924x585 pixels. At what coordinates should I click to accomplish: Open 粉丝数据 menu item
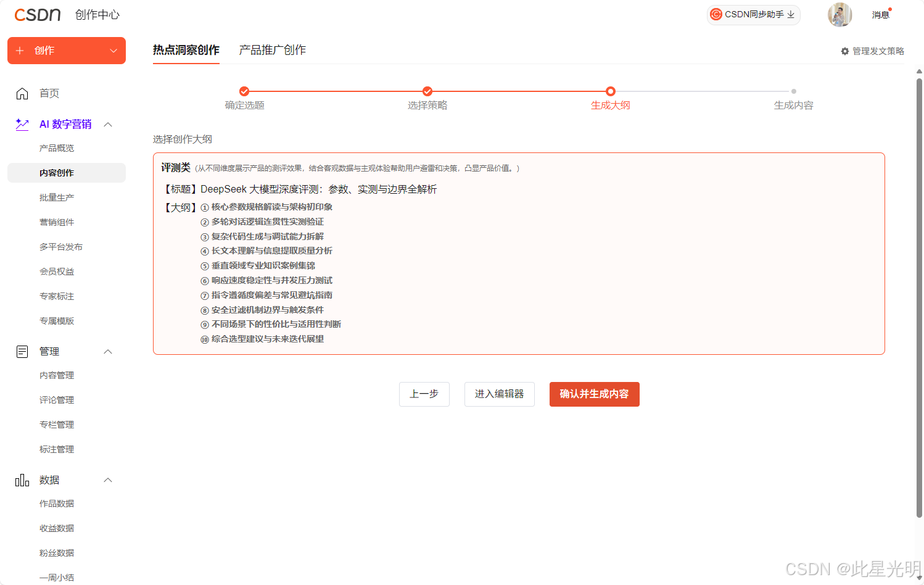click(57, 553)
